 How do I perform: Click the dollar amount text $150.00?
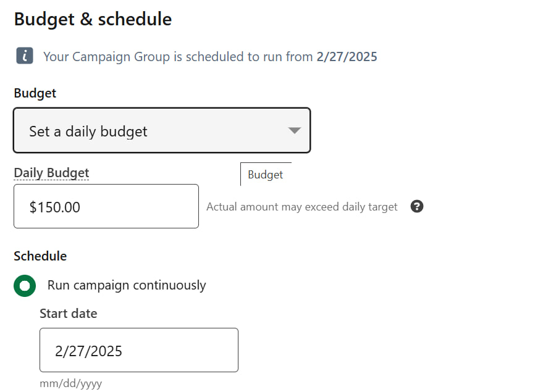54,207
